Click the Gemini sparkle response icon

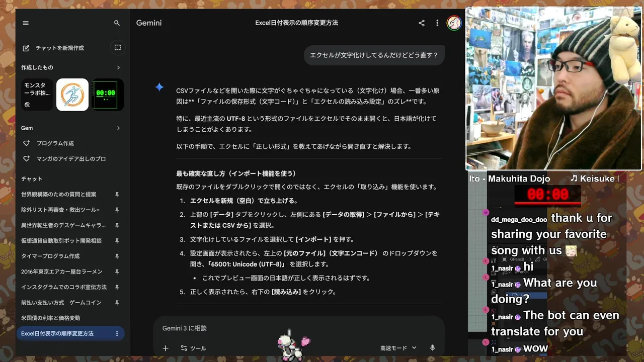[159, 87]
